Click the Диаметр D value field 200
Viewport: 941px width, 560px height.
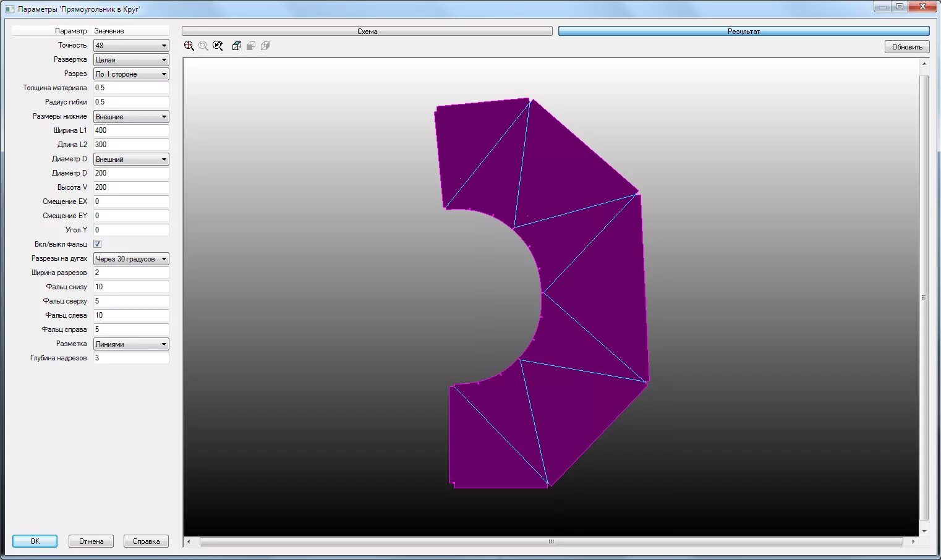click(131, 173)
